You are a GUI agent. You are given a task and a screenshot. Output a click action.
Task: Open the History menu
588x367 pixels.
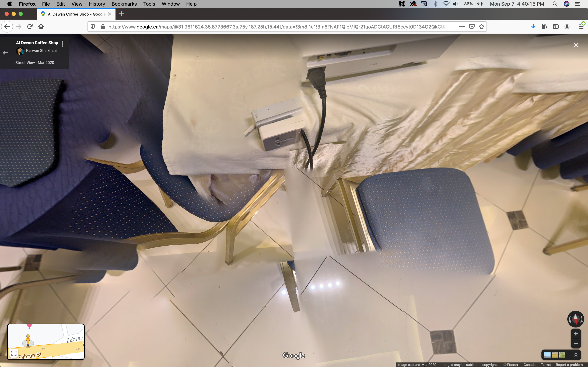tap(97, 4)
